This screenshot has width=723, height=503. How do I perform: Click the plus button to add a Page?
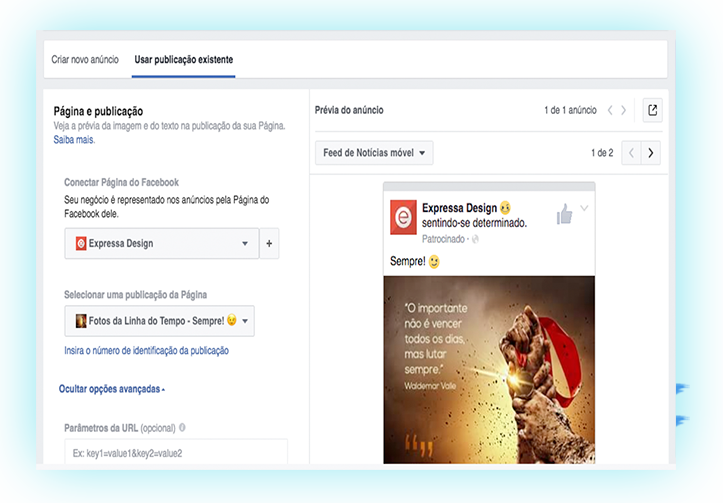coord(269,243)
